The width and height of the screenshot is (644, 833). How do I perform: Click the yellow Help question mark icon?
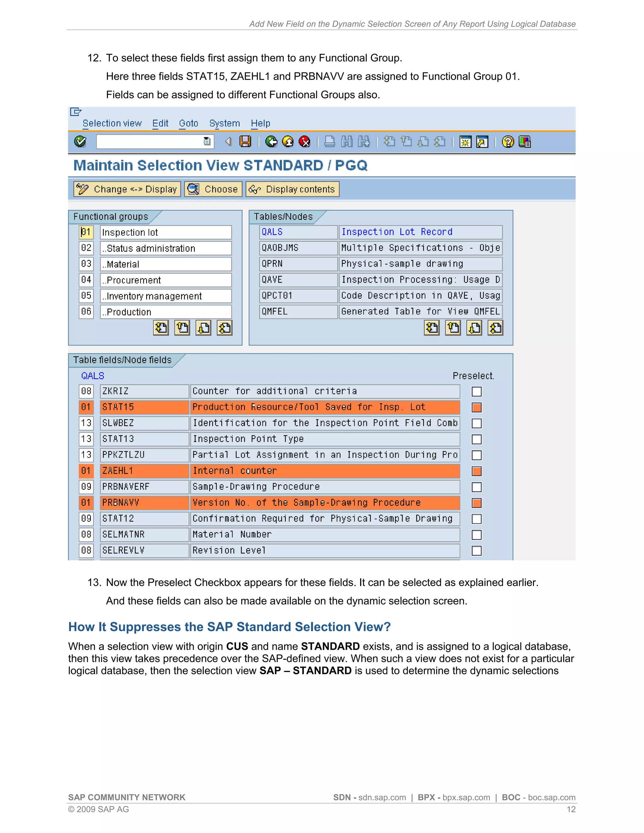click(508, 142)
